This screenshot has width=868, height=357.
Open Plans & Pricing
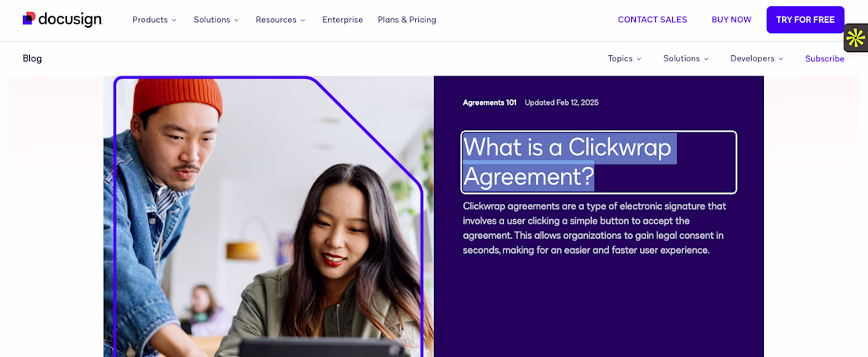point(407,20)
